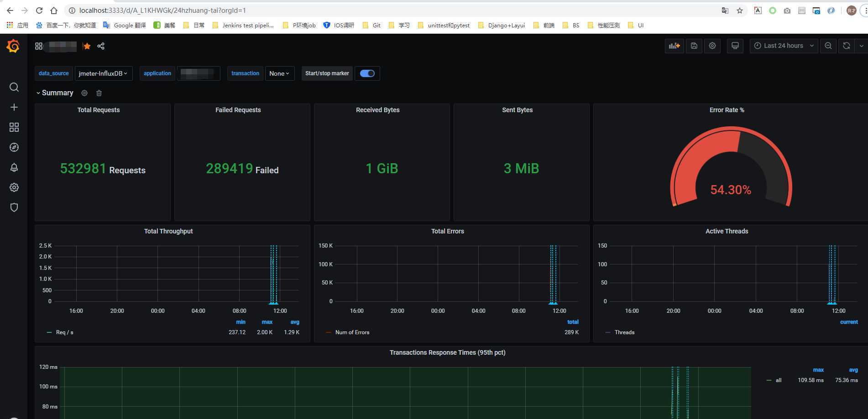Share the dashboard via share icon
Image resolution: width=868 pixels, height=419 pixels.
101,46
